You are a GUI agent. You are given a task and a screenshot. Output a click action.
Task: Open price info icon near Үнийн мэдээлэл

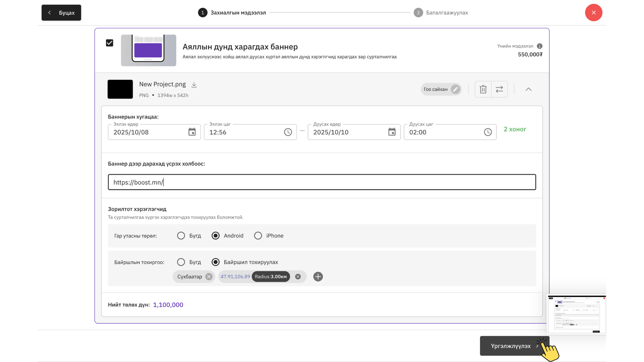point(539,46)
